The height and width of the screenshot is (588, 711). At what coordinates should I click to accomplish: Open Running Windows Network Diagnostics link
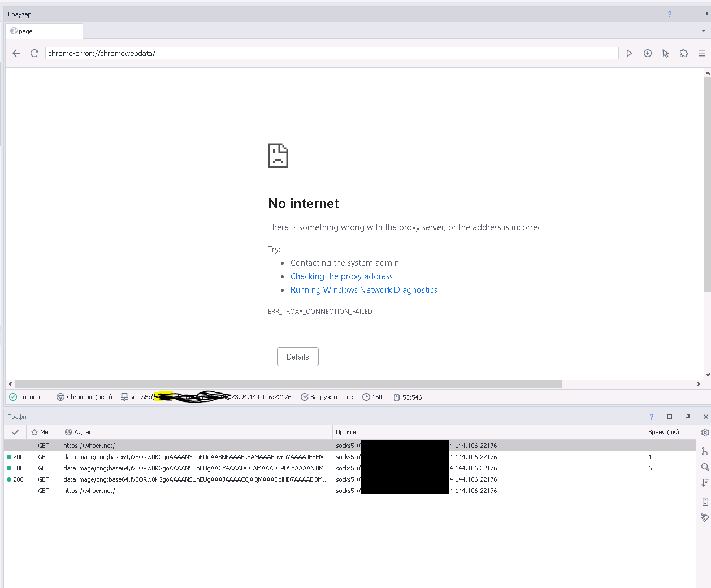(x=364, y=290)
